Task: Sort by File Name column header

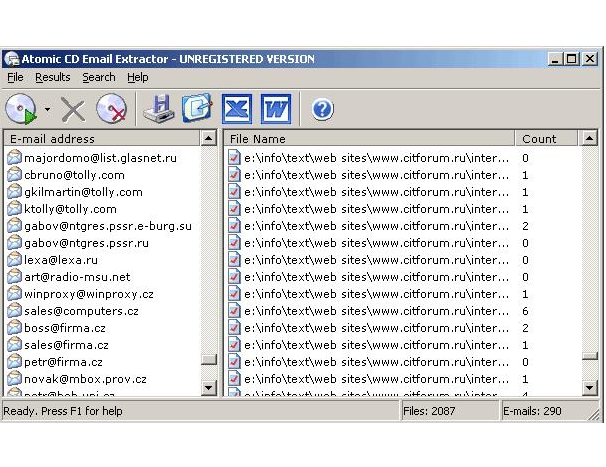Action: pos(369,138)
